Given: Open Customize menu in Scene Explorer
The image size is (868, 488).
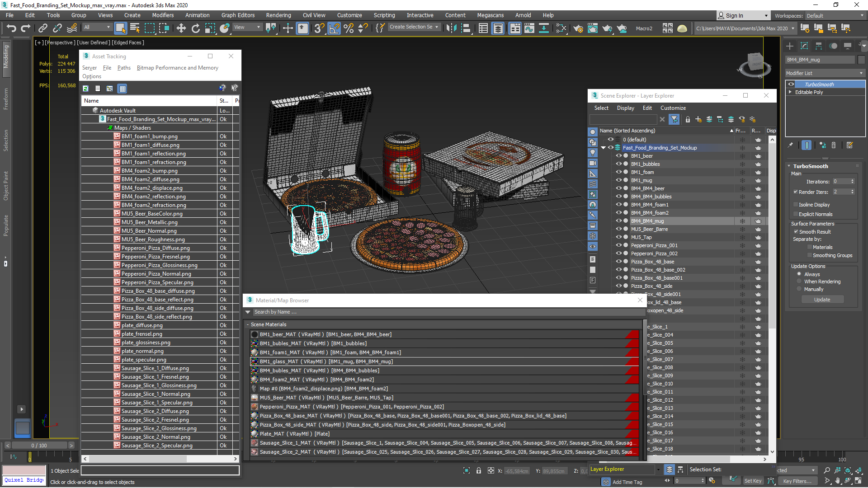Looking at the screenshot, I should tap(673, 108).
